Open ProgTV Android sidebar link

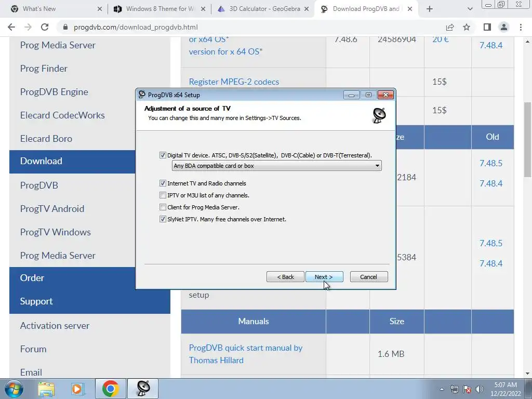pyautogui.click(x=52, y=209)
